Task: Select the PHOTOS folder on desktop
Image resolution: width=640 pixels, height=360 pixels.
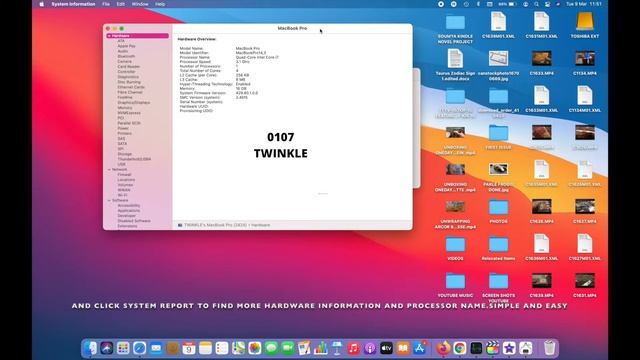Action: coord(498,211)
